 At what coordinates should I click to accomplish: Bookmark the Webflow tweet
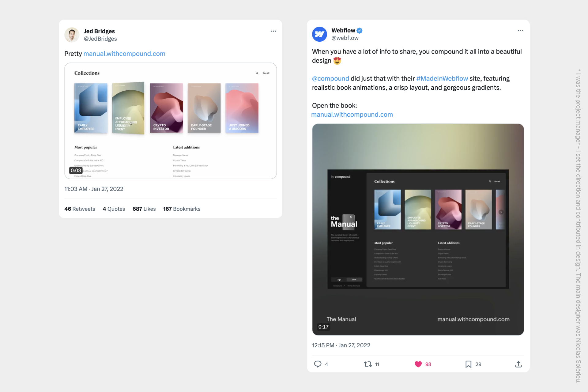coord(468,364)
